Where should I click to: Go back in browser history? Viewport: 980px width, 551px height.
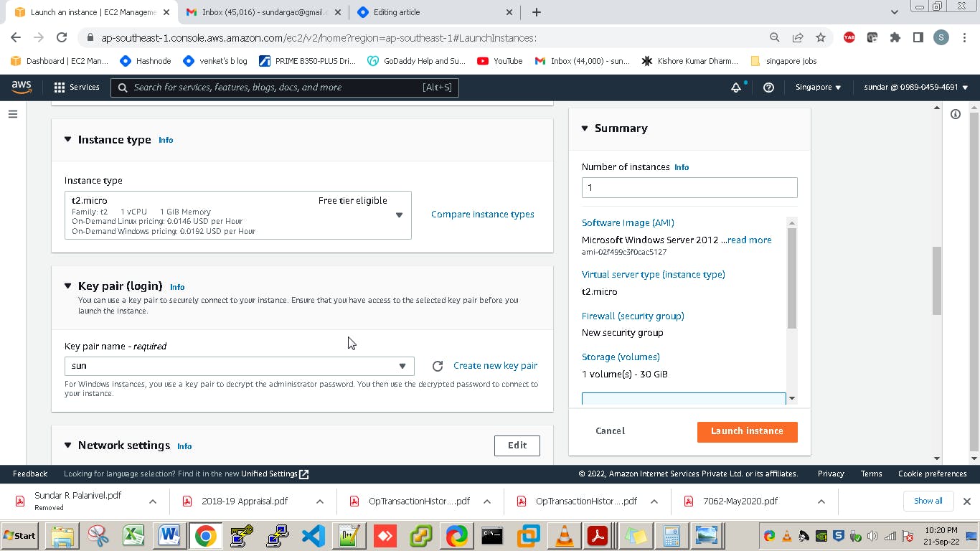[16, 38]
